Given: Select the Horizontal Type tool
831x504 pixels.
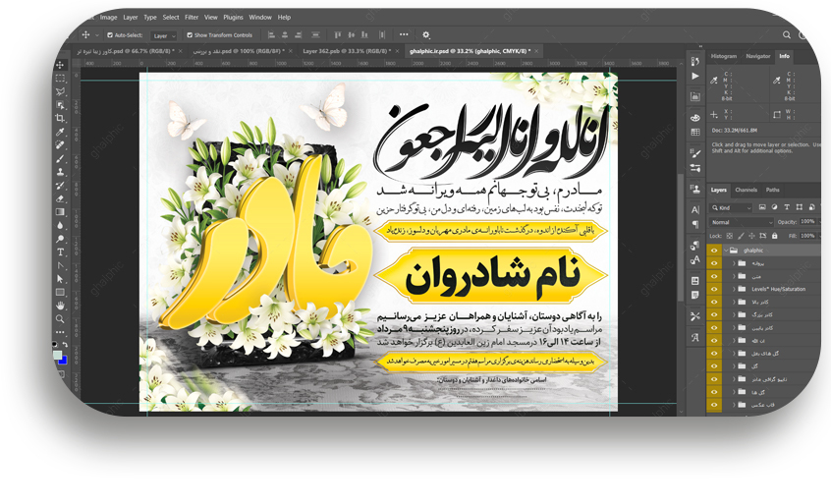Looking at the screenshot, I should (x=60, y=252).
